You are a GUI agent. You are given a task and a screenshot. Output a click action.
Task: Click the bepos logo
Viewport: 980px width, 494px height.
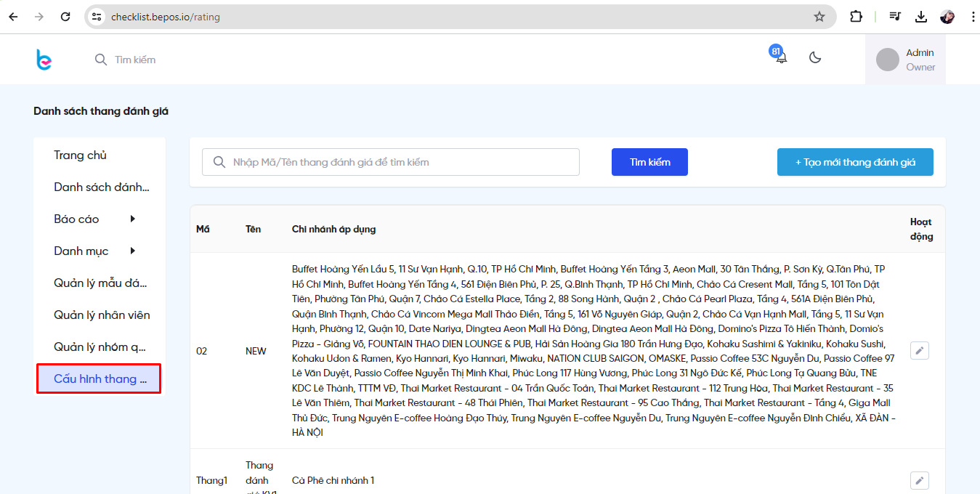[44, 60]
